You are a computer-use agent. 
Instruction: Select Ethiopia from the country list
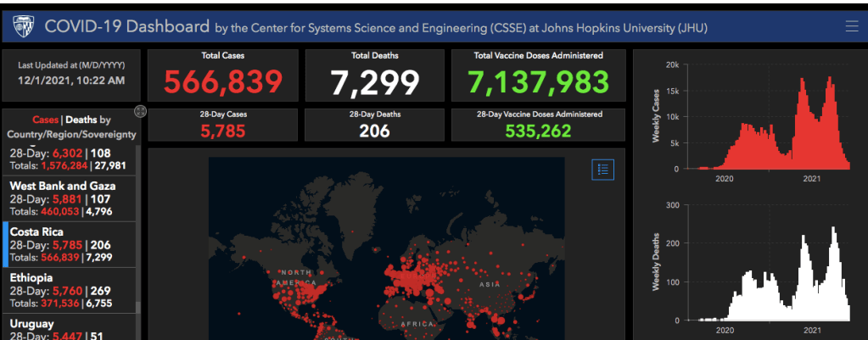[70, 290]
